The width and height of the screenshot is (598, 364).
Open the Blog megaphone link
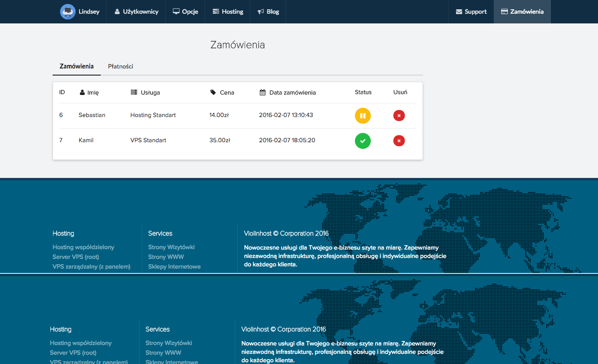pyautogui.click(x=268, y=11)
